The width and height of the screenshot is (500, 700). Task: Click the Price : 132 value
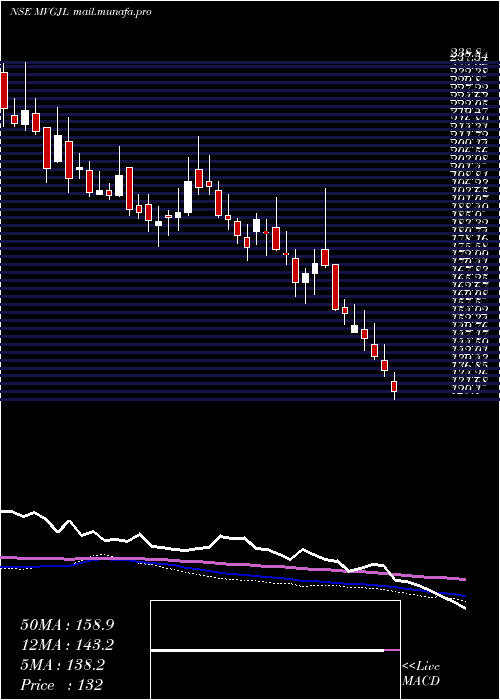click(x=62, y=685)
